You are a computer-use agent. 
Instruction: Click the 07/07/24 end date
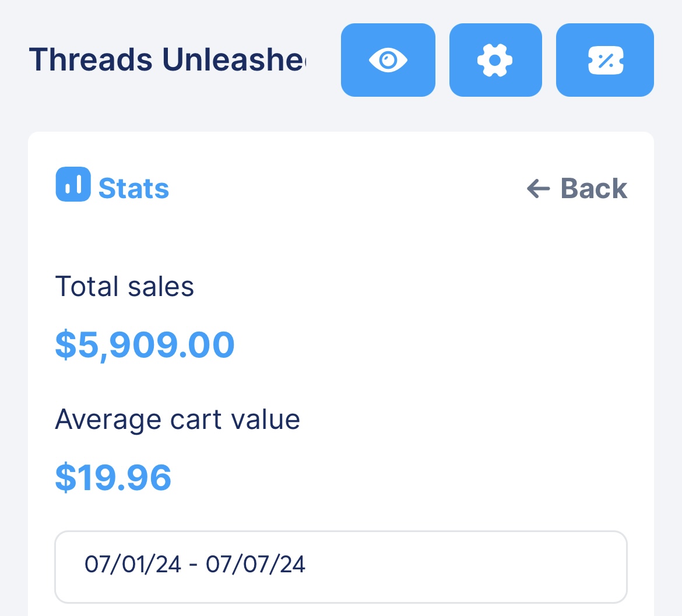pyautogui.click(x=256, y=564)
